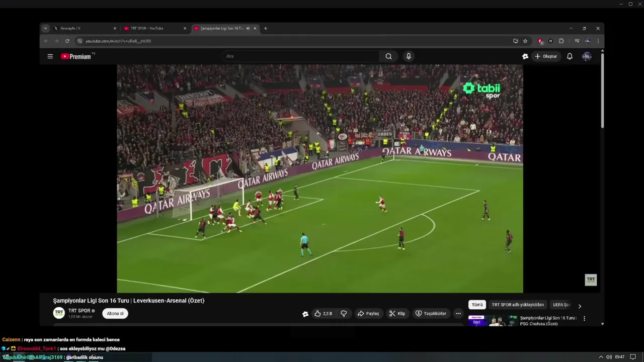The width and height of the screenshot is (644, 362).
Task: Click the Oluştur create button
Action: tap(546, 56)
